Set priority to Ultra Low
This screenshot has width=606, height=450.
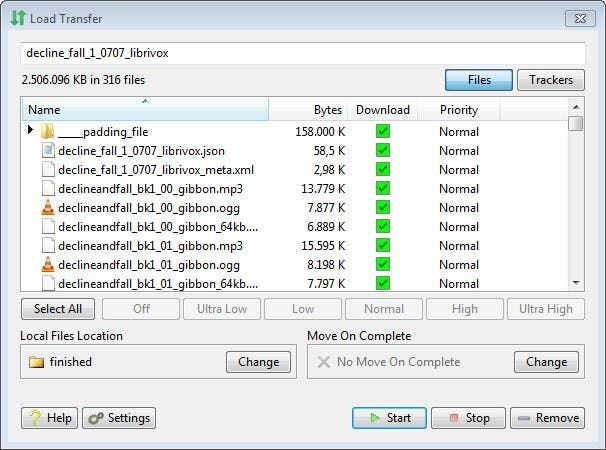pyautogui.click(x=222, y=309)
